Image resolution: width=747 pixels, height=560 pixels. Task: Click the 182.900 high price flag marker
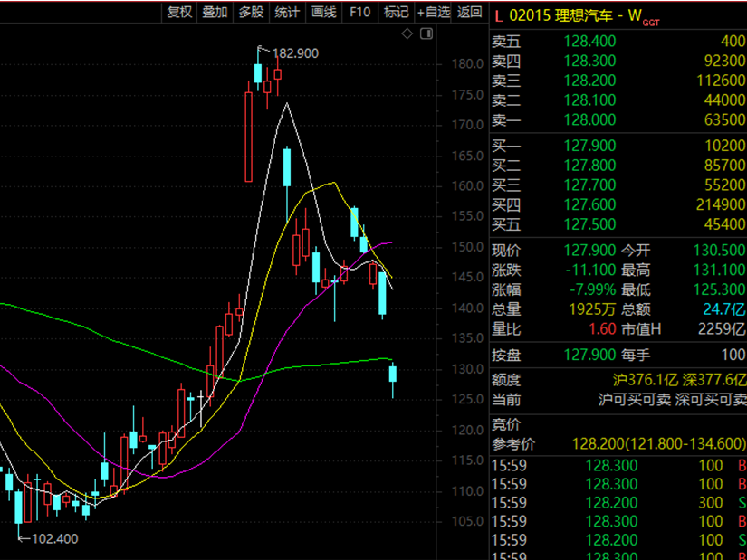pos(289,53)
